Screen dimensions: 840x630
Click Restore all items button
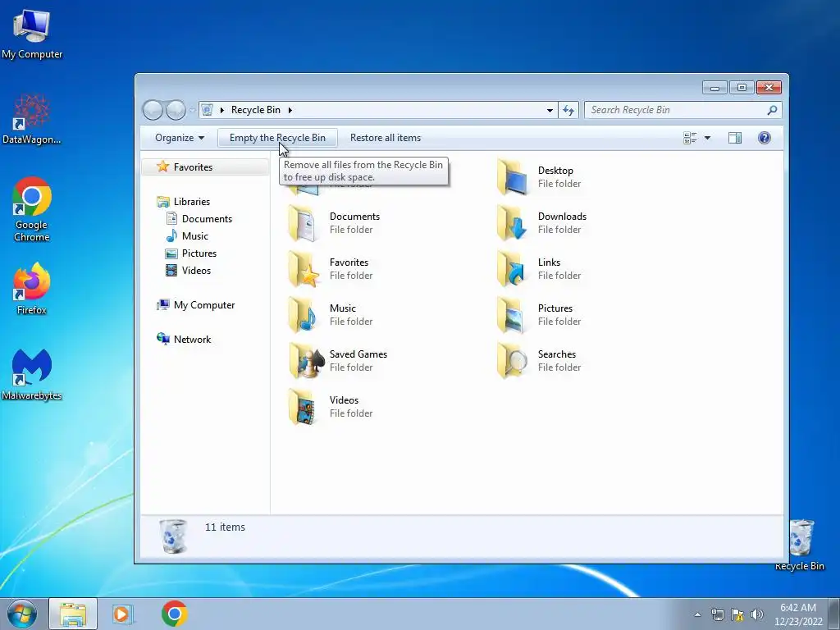pos(386,138)
